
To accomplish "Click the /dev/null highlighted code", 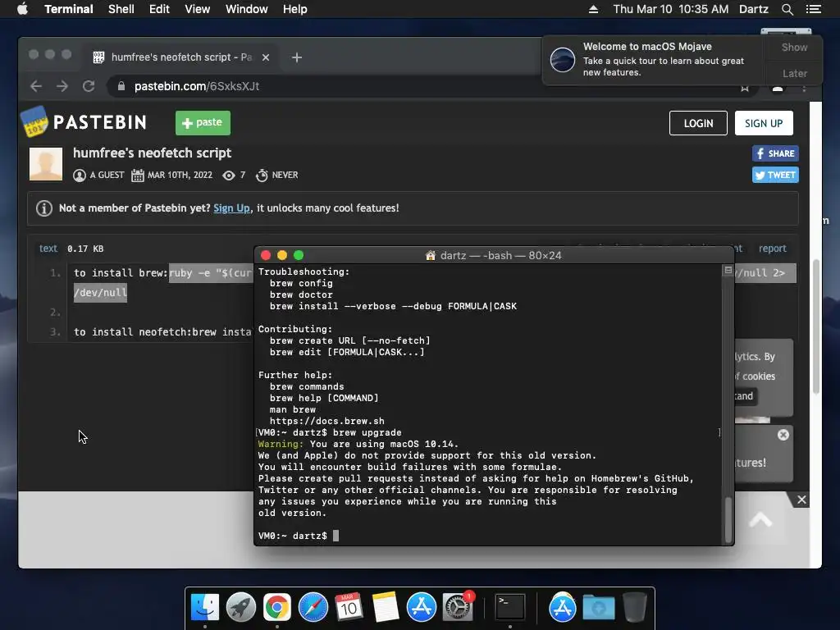I will [100, 293].
